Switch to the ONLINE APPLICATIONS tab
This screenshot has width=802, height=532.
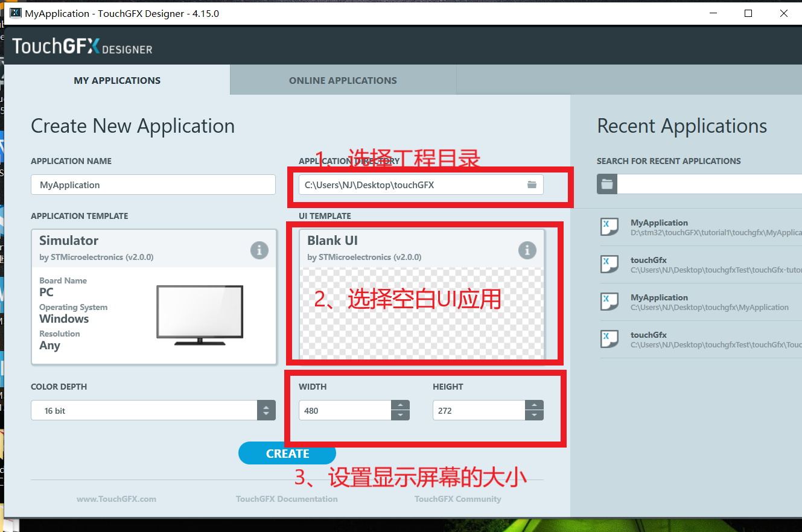342,80
